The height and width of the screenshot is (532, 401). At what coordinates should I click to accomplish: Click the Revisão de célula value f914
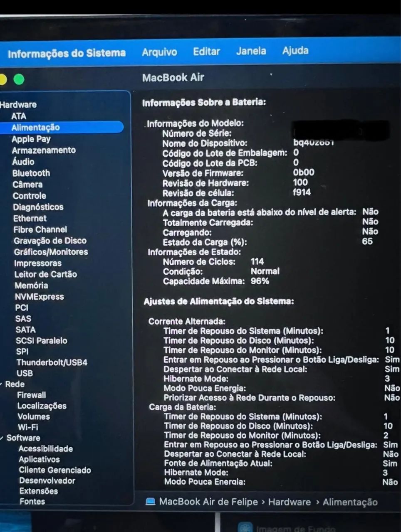click(x=302, y=192)
